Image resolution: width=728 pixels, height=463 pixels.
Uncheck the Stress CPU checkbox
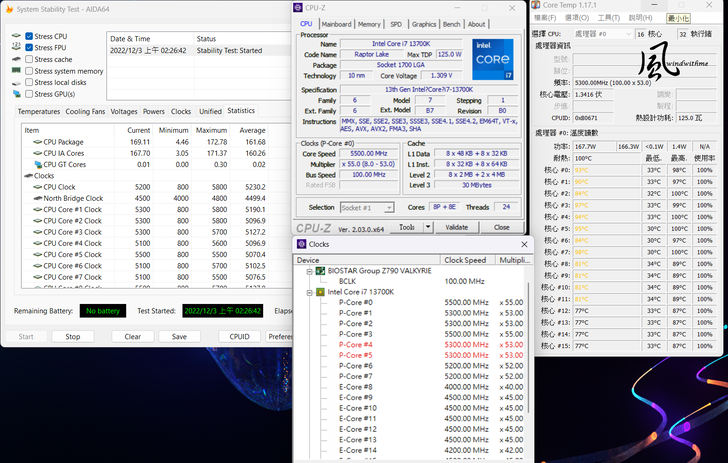28,36
